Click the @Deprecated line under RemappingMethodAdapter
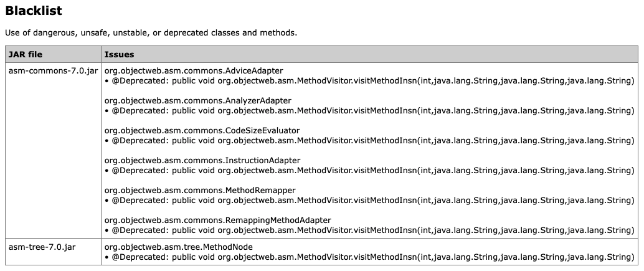Image resolution: width=644 pixels, height=271 pixels. 369,230
